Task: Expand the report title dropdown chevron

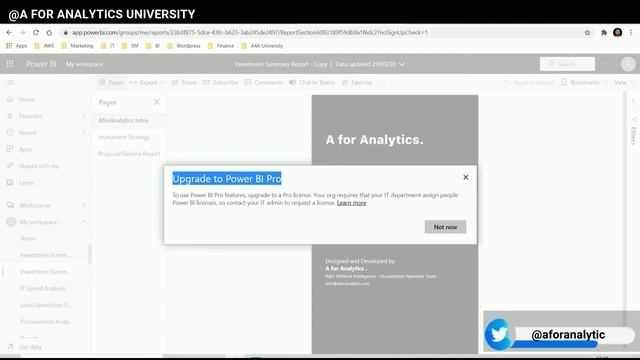Action: [x=402, y=64]
